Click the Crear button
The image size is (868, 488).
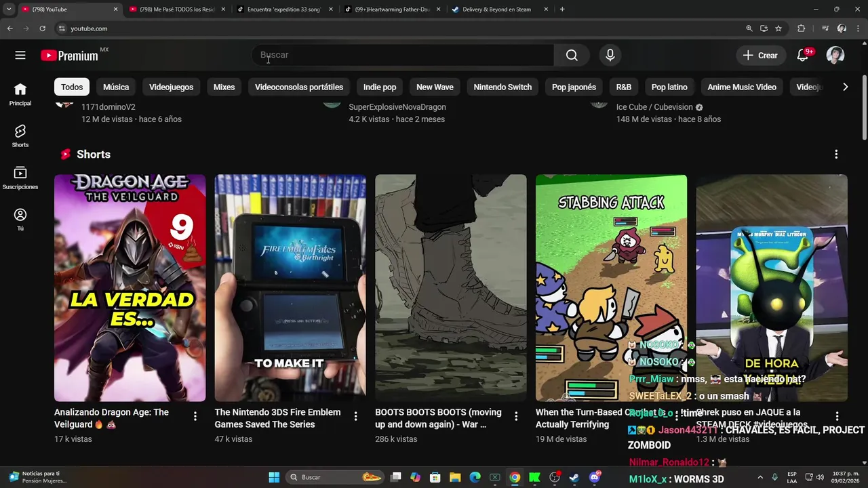pyautogui.click(x=761, y=56)
